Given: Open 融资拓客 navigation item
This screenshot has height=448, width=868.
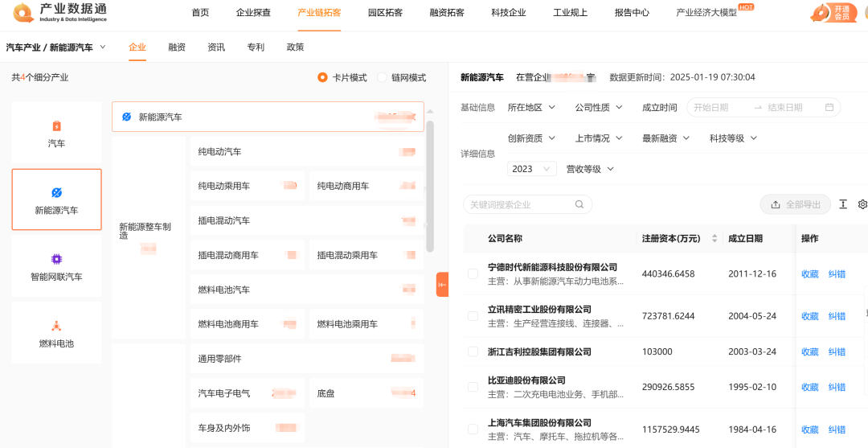Looking at the screenshot, I should (447, 13).
